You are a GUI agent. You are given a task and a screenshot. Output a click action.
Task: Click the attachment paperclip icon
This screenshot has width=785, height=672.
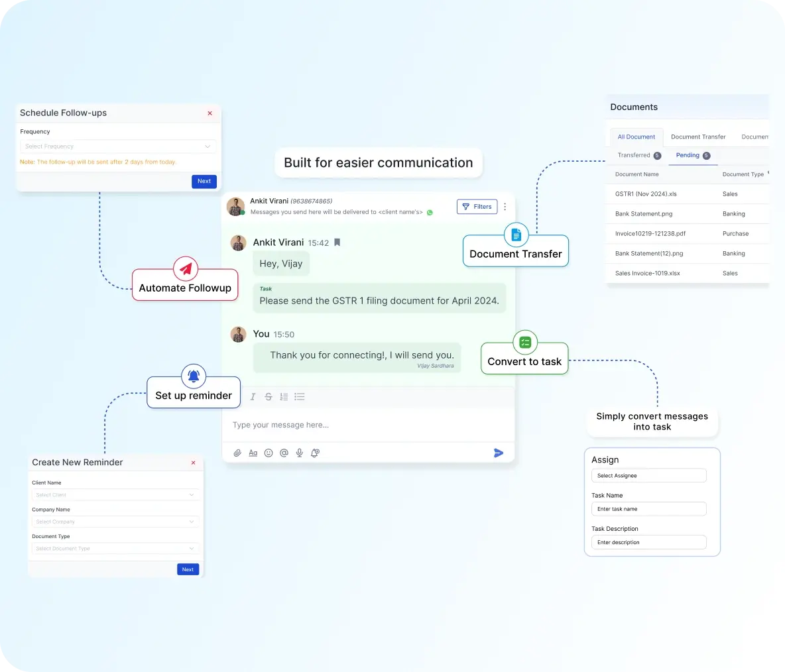click(237, 453)
